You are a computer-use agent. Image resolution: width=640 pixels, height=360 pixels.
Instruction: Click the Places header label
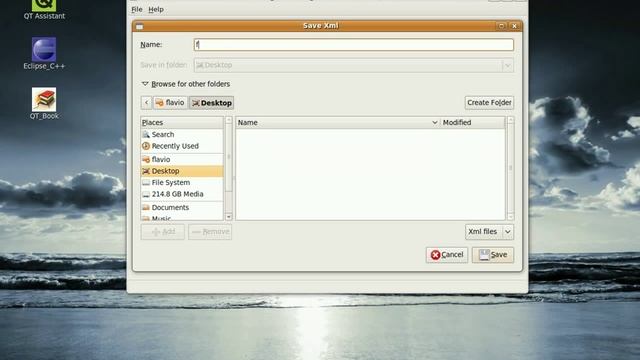[x=152, y=122]
